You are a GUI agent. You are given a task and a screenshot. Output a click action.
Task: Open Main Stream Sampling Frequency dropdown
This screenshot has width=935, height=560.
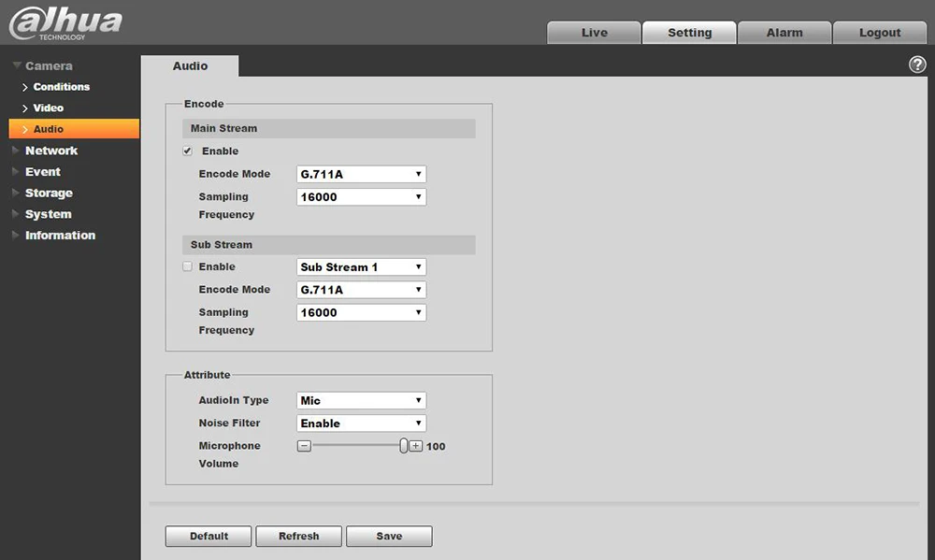361,197
